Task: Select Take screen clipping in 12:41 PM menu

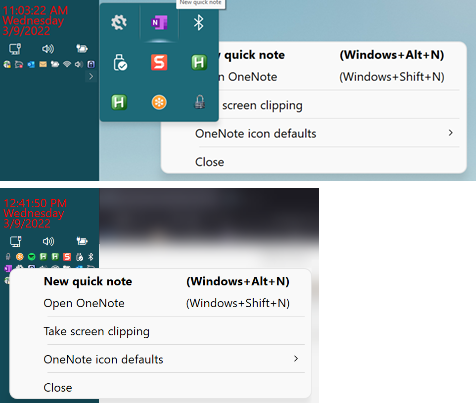Action: click(160, 331)
